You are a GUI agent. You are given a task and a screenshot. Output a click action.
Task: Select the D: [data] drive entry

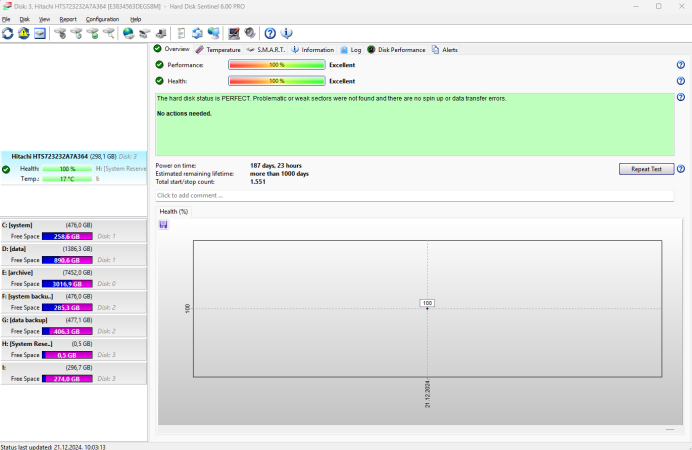click(74, 255)
